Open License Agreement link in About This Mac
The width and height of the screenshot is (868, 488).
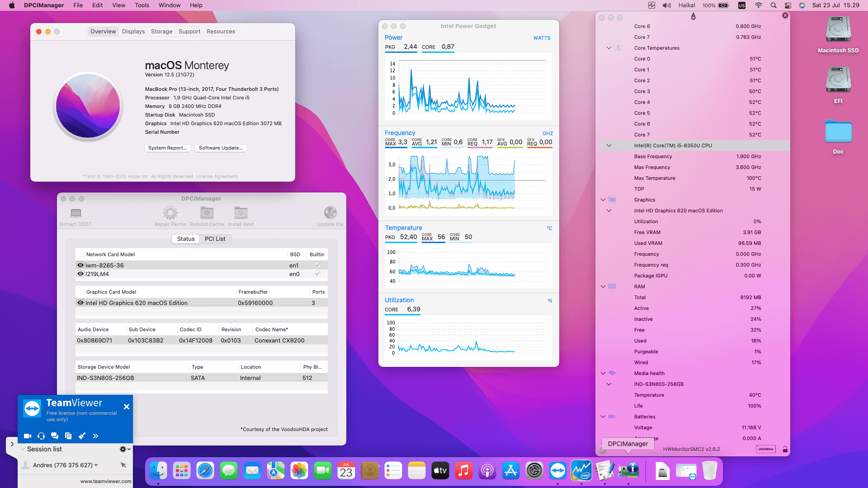tap(217, 177)
